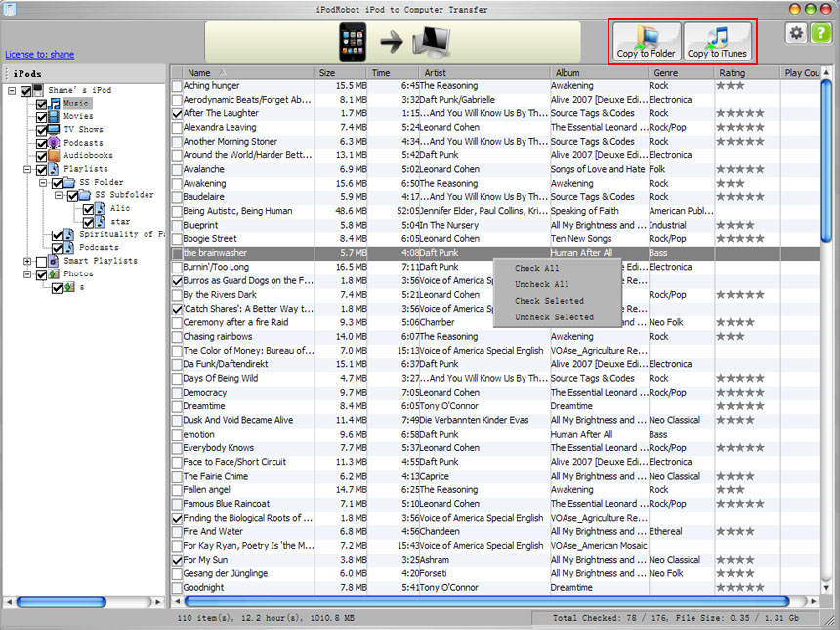This screenshot has width=840, height=630.
Task: Click the down arrow on the vertical scrollbar
Action: click(826, 588)
